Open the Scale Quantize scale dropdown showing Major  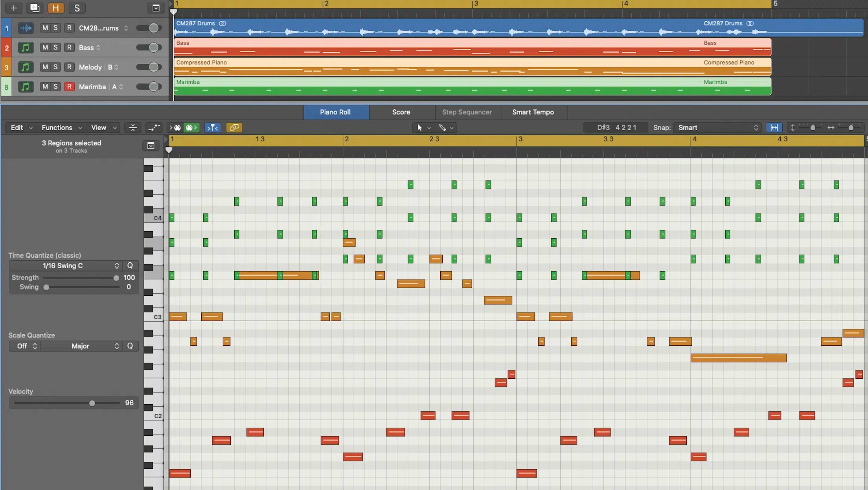click(81, 346)
